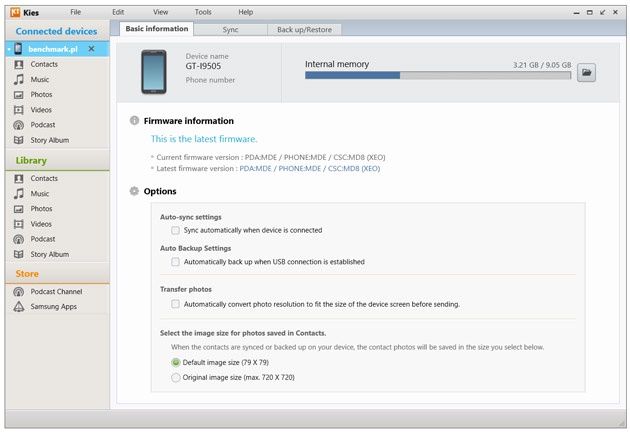The height and width of the screenshot is (432, 630).
Task: Disconnect benchmark.pl device with X
Action: 92,49
